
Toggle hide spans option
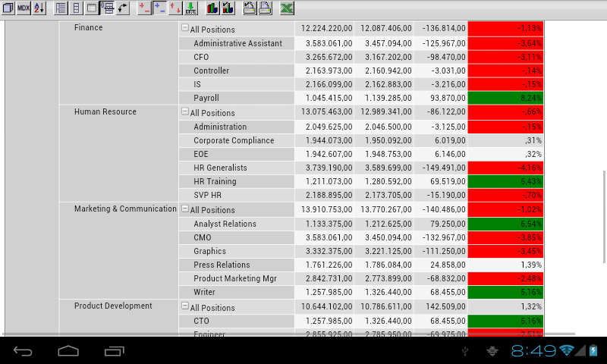[77, 8]
